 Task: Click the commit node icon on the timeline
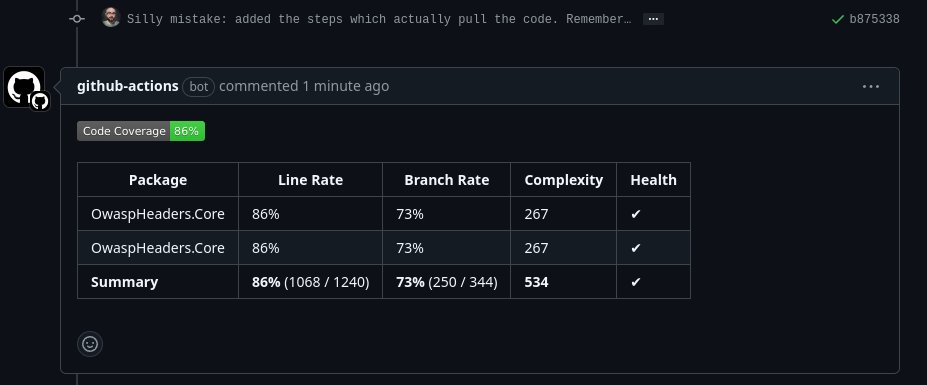[x=77, y=19]
